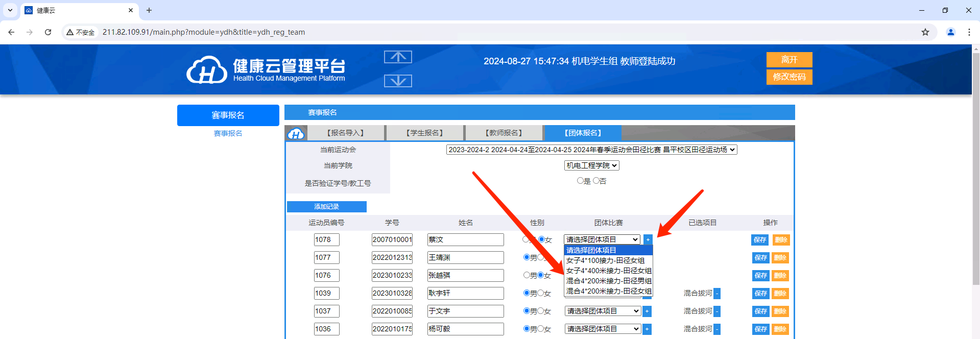Select 是 for verifying student number
The height and width of the screenshot is (339, 980).
[580, 181]
